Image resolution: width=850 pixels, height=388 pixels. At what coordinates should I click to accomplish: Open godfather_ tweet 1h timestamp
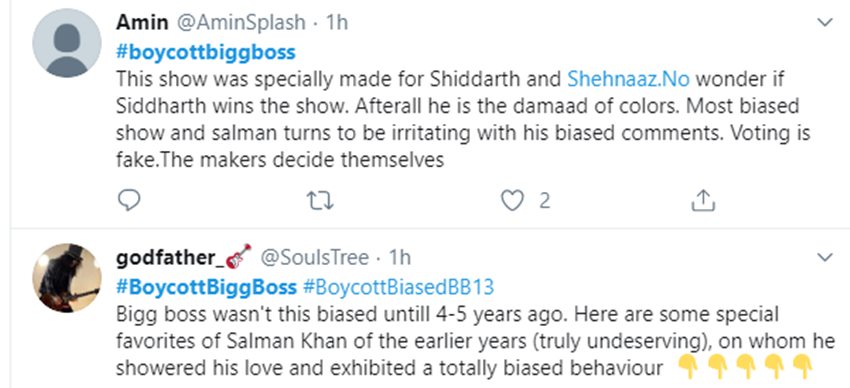400,257
